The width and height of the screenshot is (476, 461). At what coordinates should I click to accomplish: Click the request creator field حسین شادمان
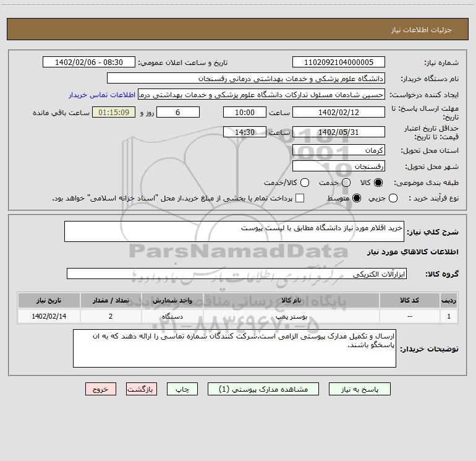(x=261, y=95)
